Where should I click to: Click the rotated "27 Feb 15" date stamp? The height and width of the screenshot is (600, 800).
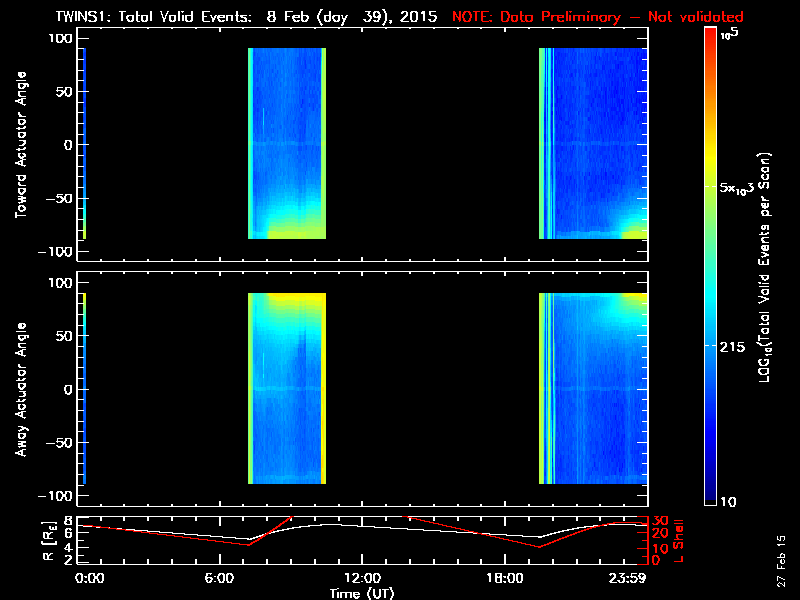click(781, 561)
